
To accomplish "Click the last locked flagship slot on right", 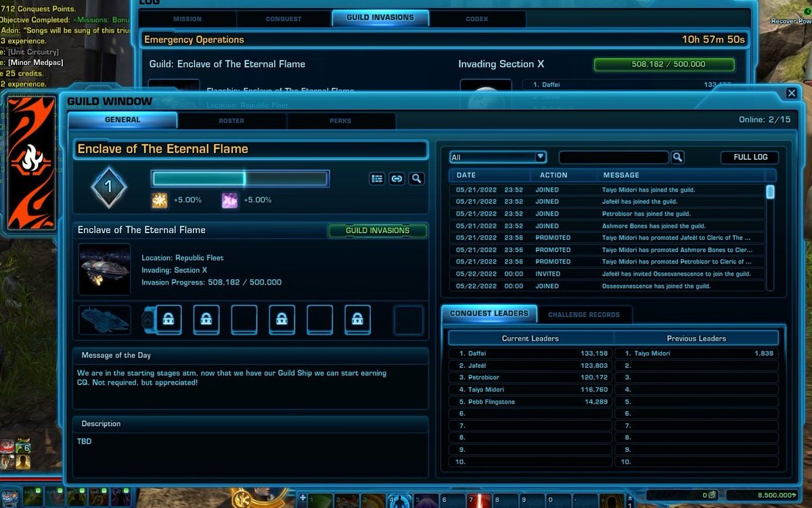I will pyautogui.click(x=357, y=320).
